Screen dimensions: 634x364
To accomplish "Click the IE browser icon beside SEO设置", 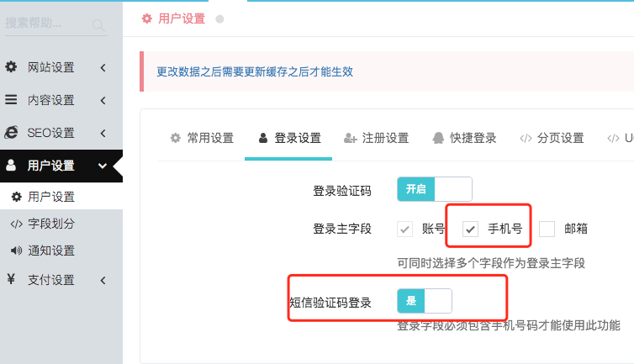I will (11, 132).
